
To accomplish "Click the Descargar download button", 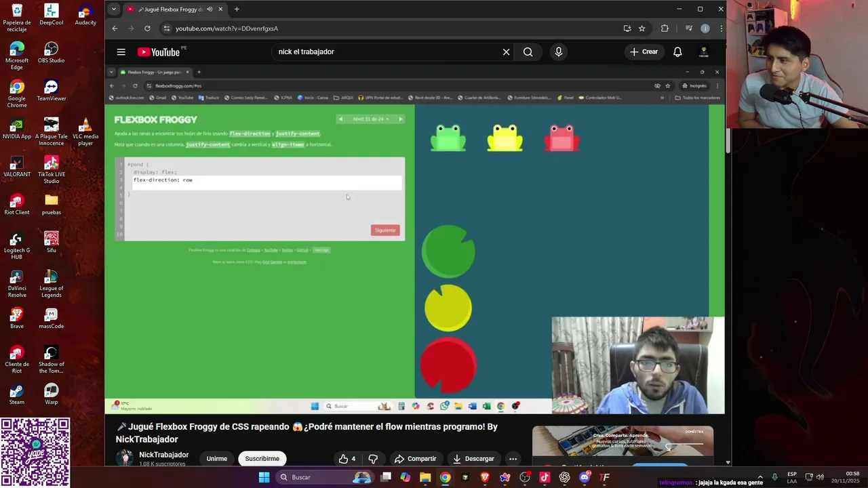I will pos(473,459).
